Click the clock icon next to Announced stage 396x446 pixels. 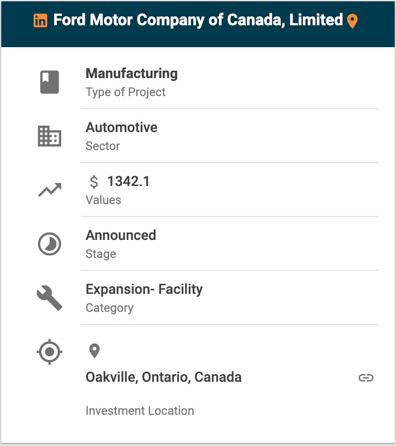[50, 244]
